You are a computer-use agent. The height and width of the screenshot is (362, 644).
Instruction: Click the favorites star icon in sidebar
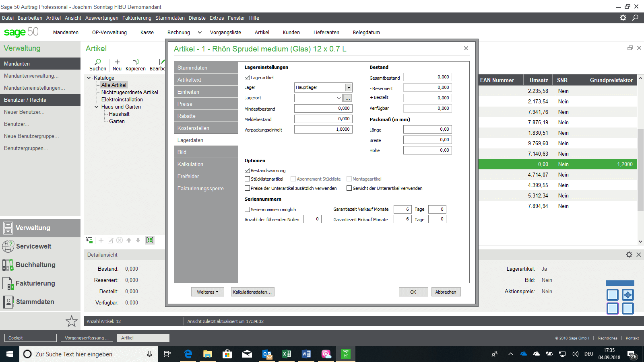(x=72, y=321)
